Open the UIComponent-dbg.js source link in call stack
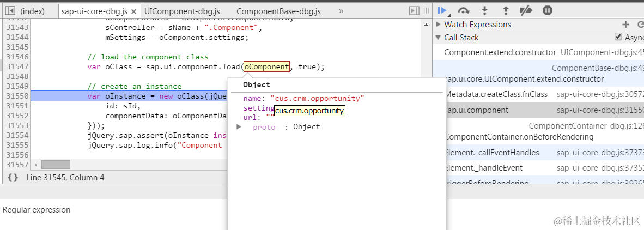This screenshot has width=644, height=230. pos(602,52)
